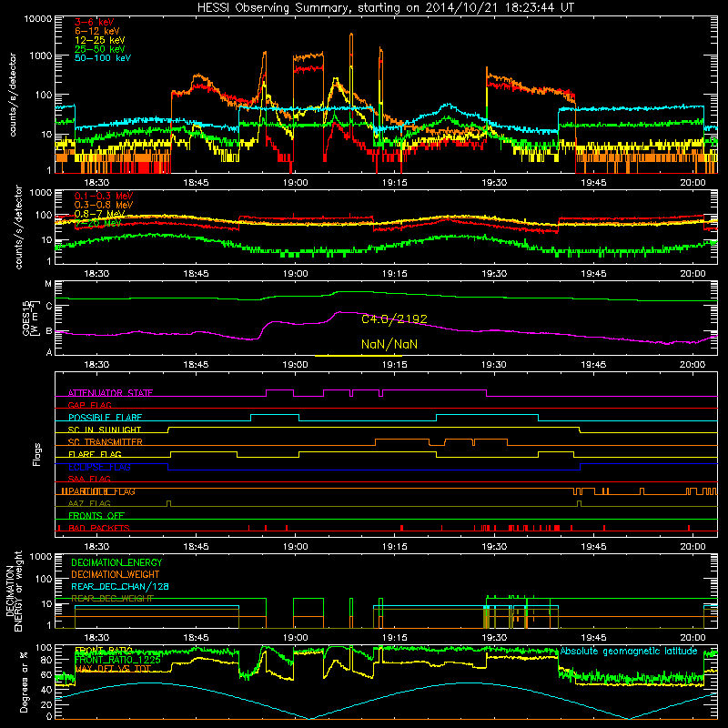The image size is (728, 728).
Task: Click the PARTICLE_FLAG label
Action: [102, 491]
